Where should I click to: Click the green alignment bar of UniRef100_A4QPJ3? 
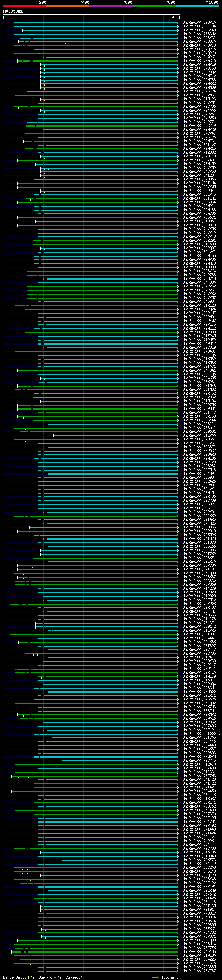(96, 45)
